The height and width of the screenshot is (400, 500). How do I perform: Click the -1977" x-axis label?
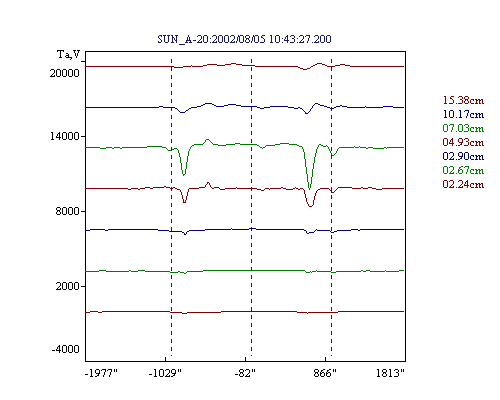(x=101, y=373)
